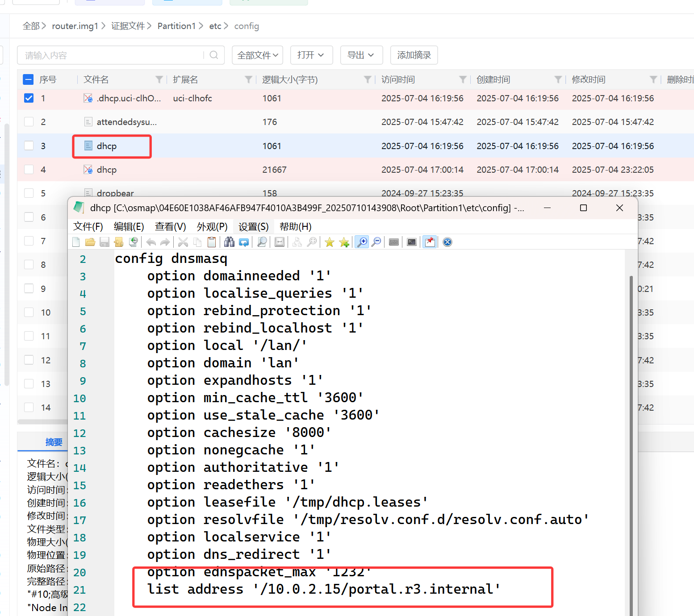
Task: Click the Open folder icon in Notepad toolbar
Action: [x=90, y=242]
